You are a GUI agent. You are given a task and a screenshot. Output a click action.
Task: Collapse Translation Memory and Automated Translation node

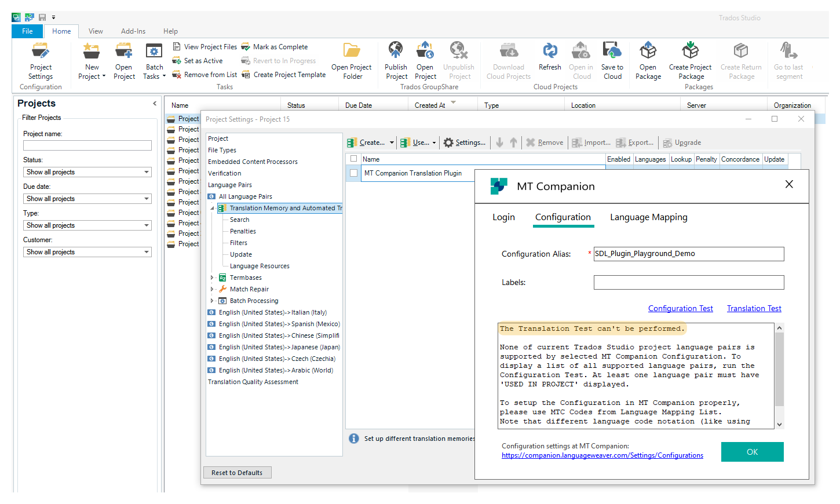click(212, 208)
